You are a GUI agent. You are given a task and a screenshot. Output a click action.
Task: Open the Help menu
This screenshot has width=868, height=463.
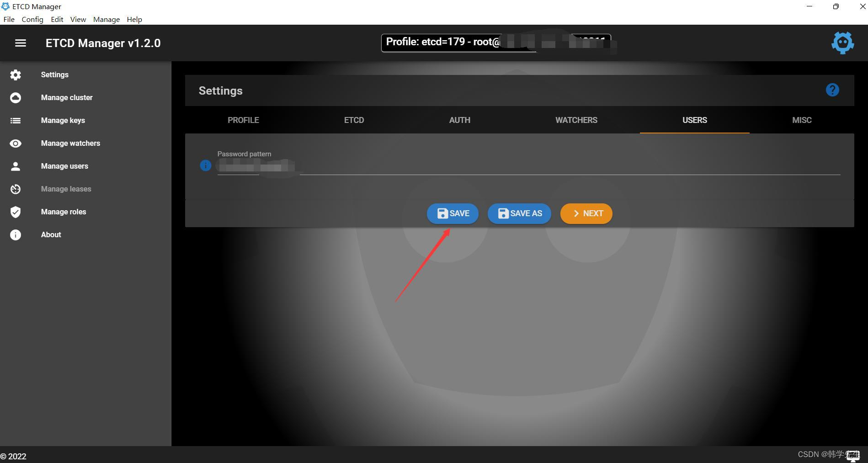[134, 19]
